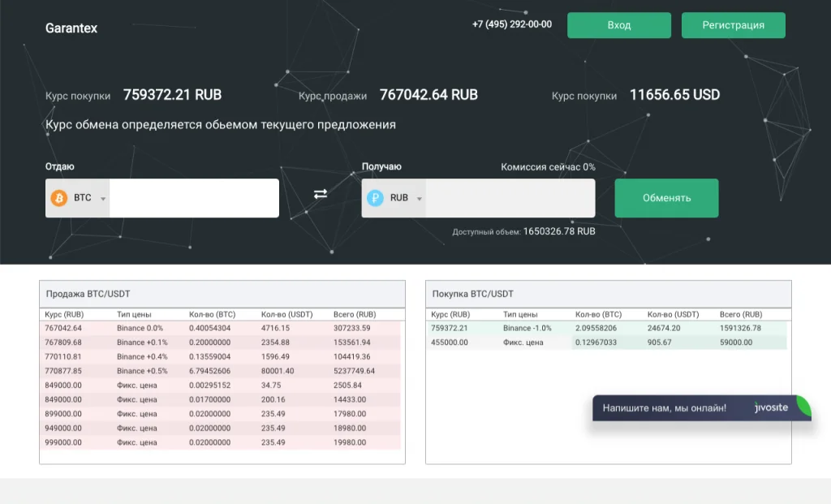Click the sell rate 767042.64 RUB

click(x=428, y=95)
